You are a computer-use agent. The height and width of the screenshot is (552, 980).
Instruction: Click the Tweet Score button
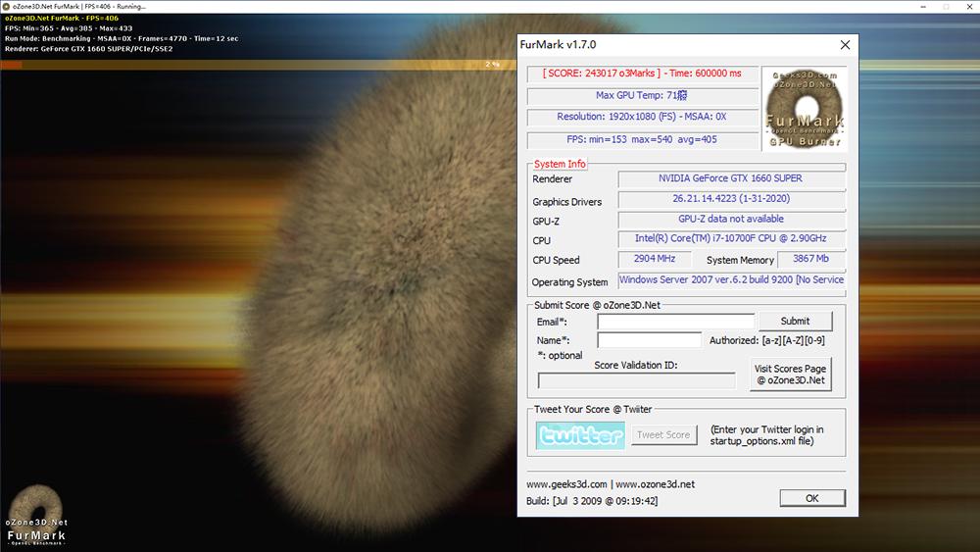pyautogui.click(x=663, y=435)
